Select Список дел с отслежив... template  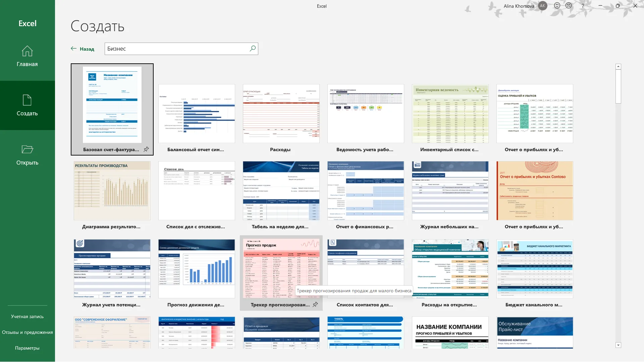click(197, 191)
